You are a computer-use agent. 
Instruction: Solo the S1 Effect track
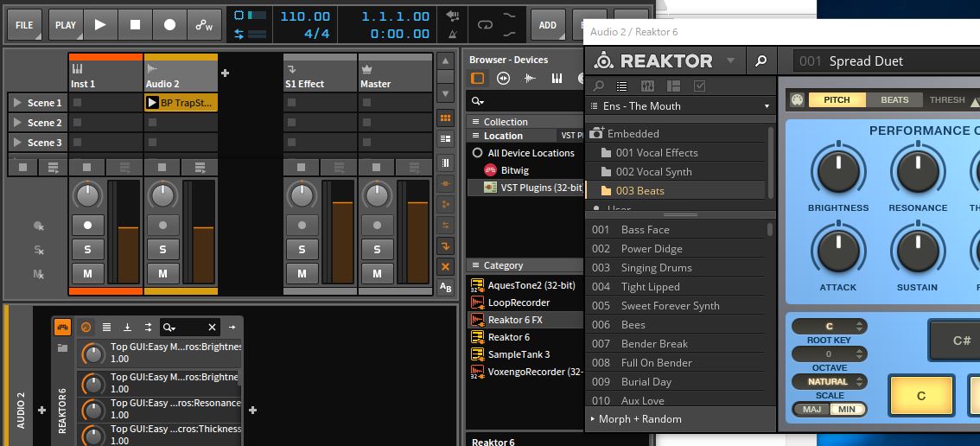pyautogui.click(x=302, y=250)
